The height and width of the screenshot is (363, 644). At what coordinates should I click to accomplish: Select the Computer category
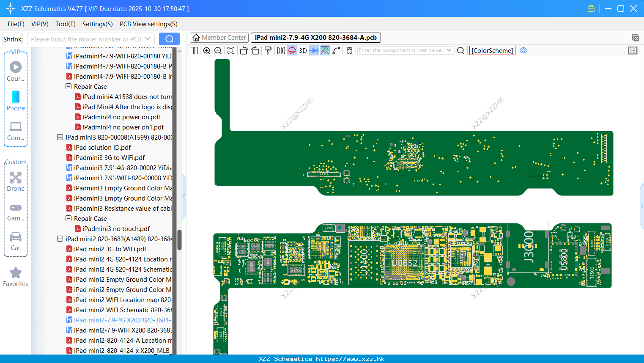click(16, 131)
